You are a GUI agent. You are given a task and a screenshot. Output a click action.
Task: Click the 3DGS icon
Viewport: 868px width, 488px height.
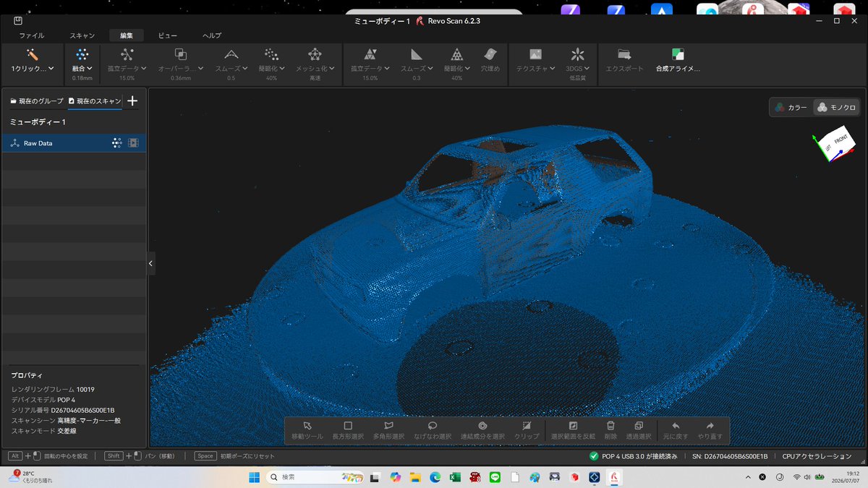pos(576,54)
